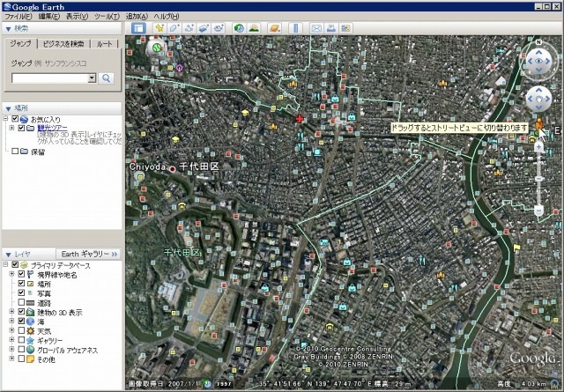564x392 pixels.
Task: Click the historical imagery 1997 date icon
Action: 223,384
